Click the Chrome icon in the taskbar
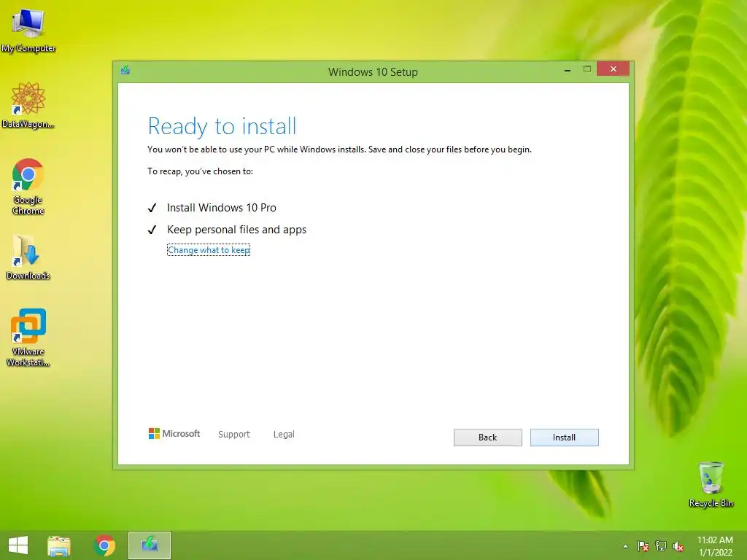The width and height of the screenshot is (747, 560). 104,545
